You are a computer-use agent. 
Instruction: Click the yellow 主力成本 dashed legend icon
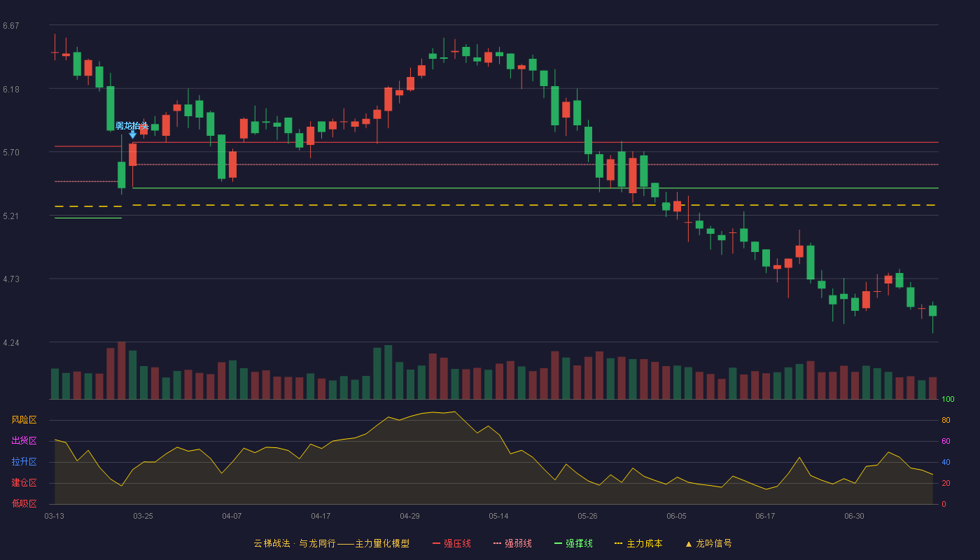coord(618,543)
